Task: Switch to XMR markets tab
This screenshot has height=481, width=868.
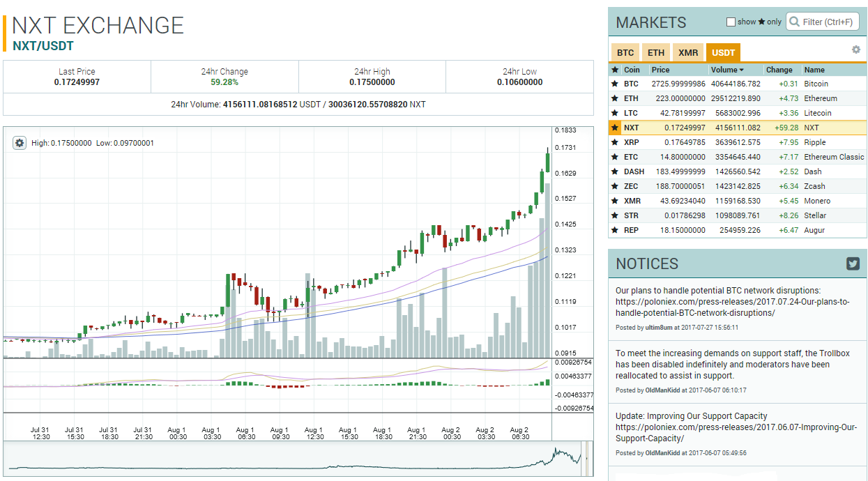Action: coord(688,53)
